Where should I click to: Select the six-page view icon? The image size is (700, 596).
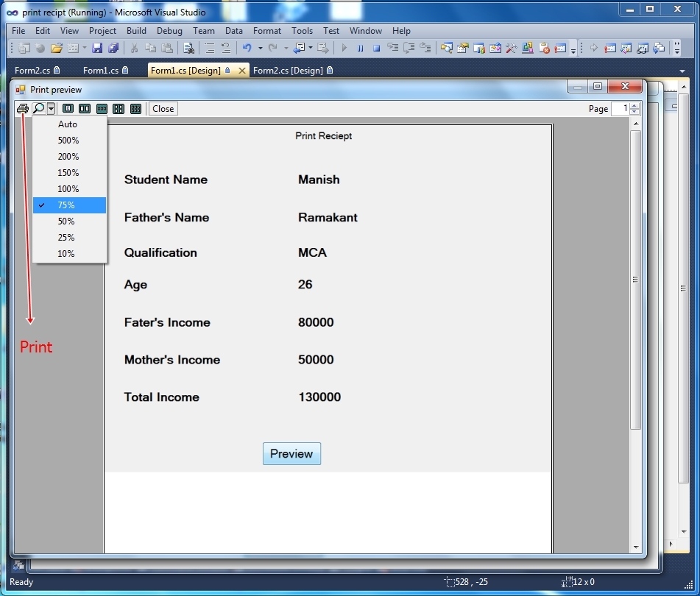pos(135,108)
